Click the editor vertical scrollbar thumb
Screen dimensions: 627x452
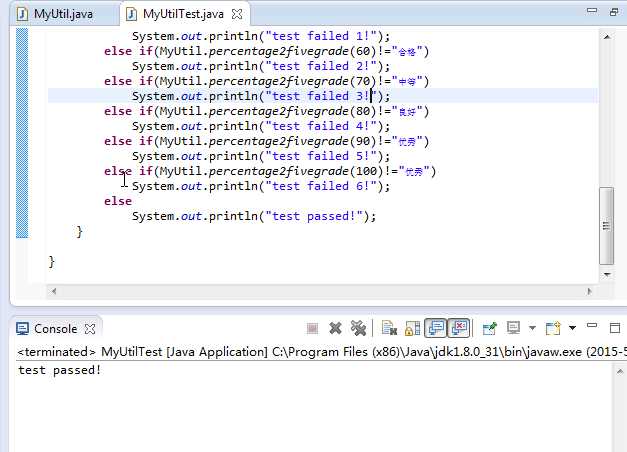pos(607,226)
